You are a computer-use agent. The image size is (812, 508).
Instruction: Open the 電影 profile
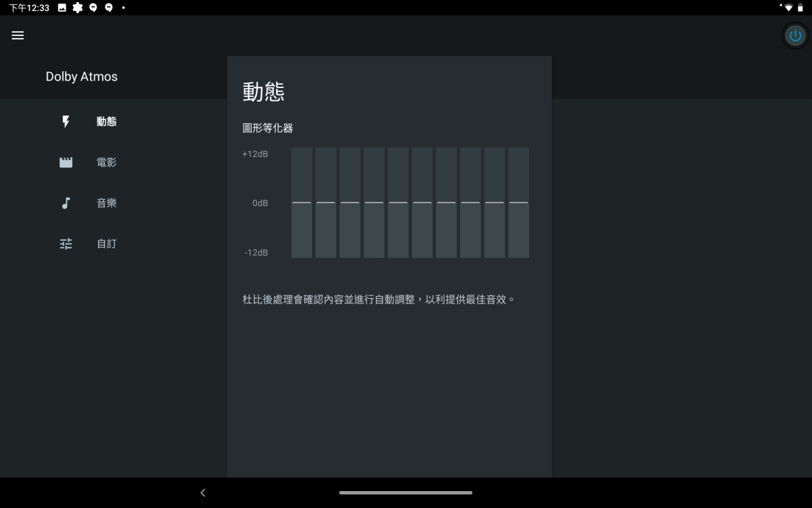106,163
